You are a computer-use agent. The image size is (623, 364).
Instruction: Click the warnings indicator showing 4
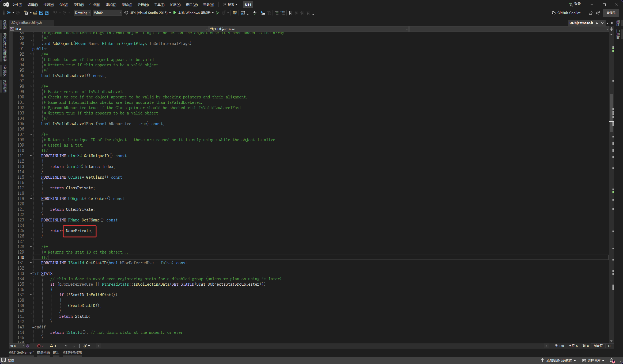[53, 346]
